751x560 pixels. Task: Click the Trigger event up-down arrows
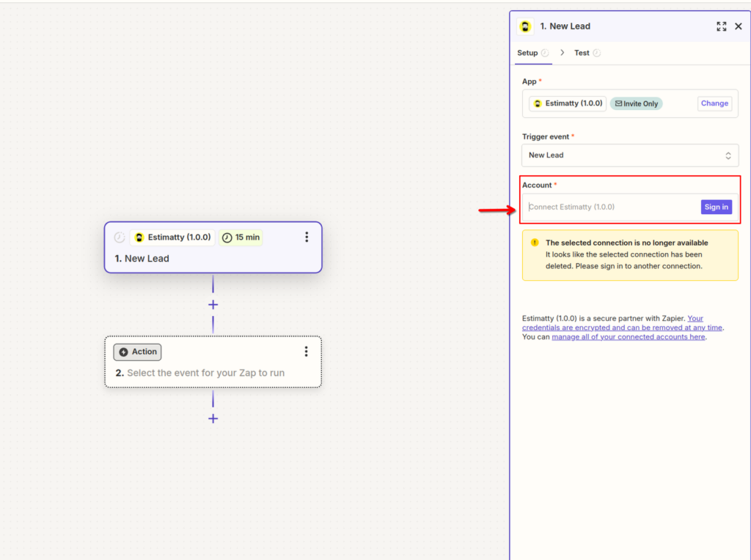click(728, 155)
